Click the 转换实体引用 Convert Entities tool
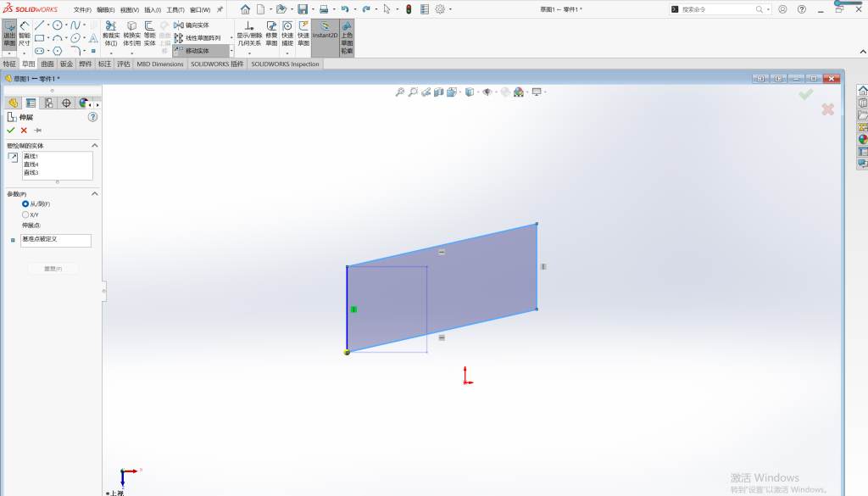The height and width of the screenshot is (496, 868). click(x=131, y=34)
